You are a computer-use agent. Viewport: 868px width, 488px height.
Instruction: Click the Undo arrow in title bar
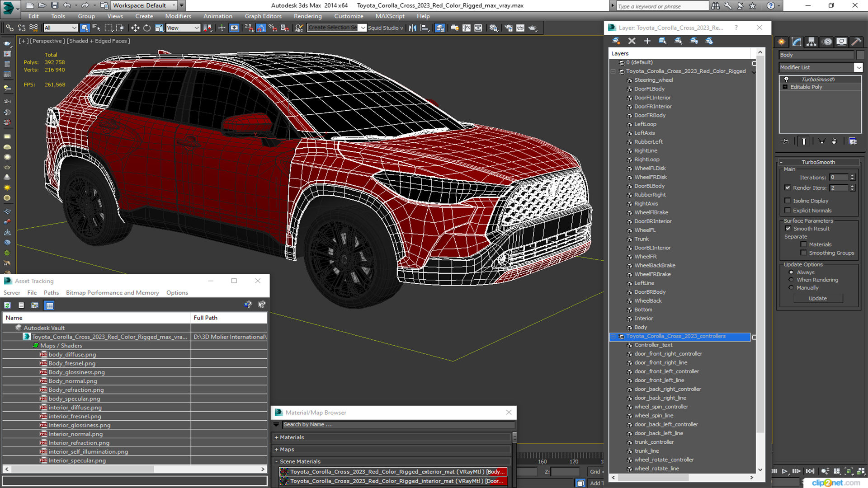[66, 5]
